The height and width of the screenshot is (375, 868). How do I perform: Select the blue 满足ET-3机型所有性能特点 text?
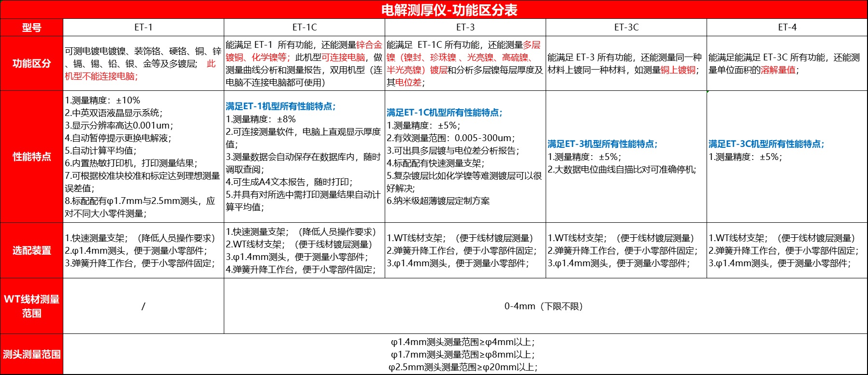602,144
